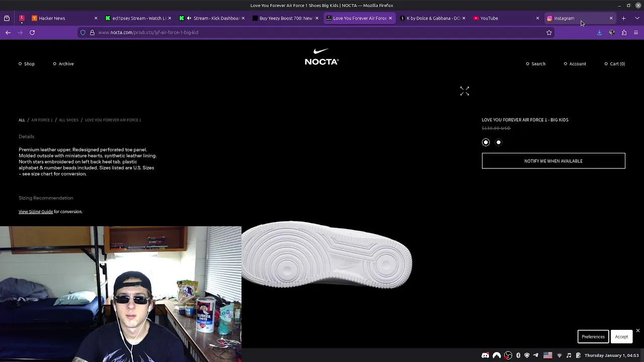Open Telegram from system tray
This screenshot has height=362, width=644.
pos(536,355)
